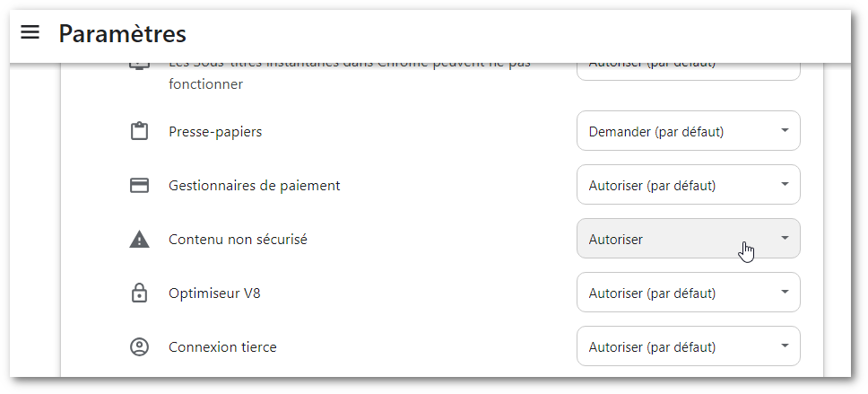
Task: Expand the Optimiseur V8 permission dropdown
Action: point(688,293)
